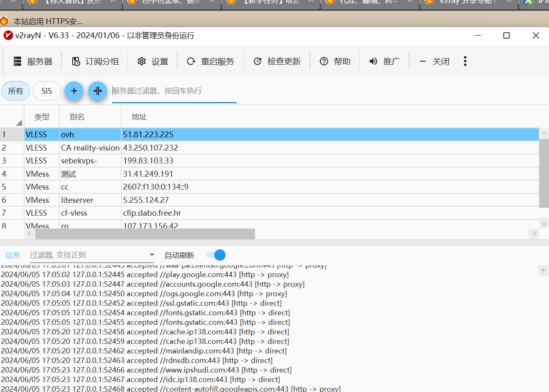Click log line for rdnsdb.com:443
This screenshot has width=549, height=392.
coord(137,360)
